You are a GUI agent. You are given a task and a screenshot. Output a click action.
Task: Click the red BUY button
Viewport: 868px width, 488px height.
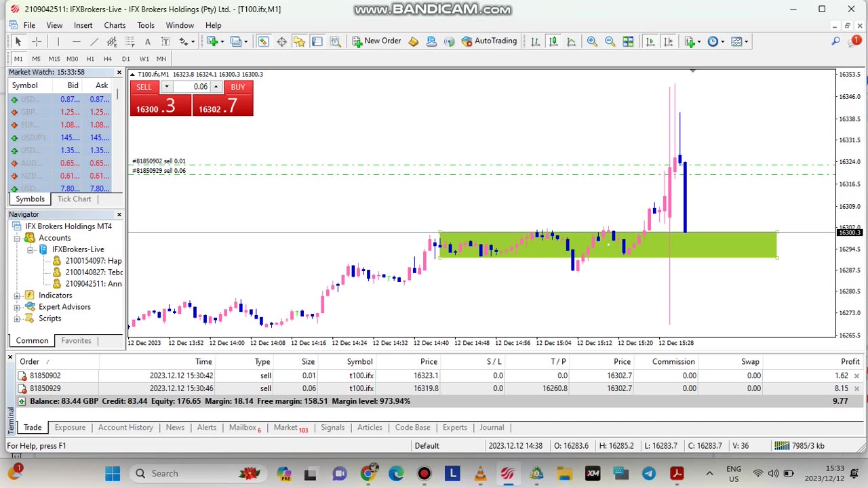click(222, 98)
